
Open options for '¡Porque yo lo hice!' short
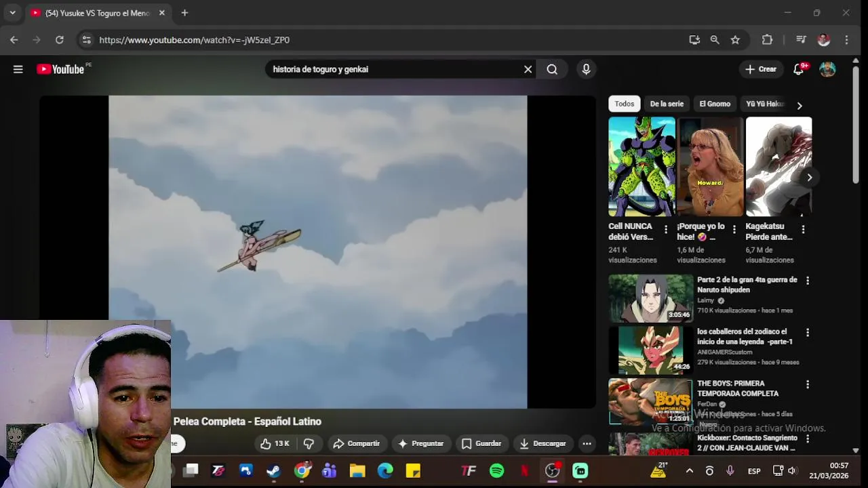pyautogui.click(x=734, y=230)
